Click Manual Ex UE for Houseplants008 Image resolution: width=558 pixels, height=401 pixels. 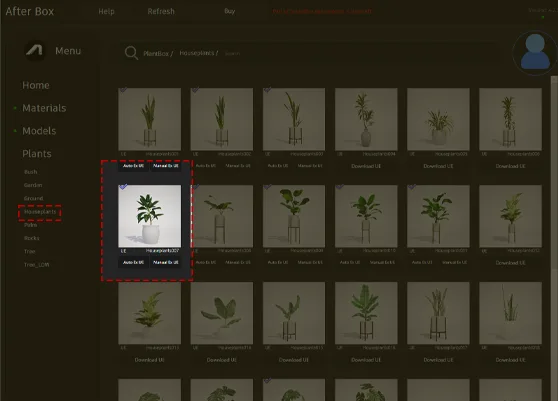(238, 263)
